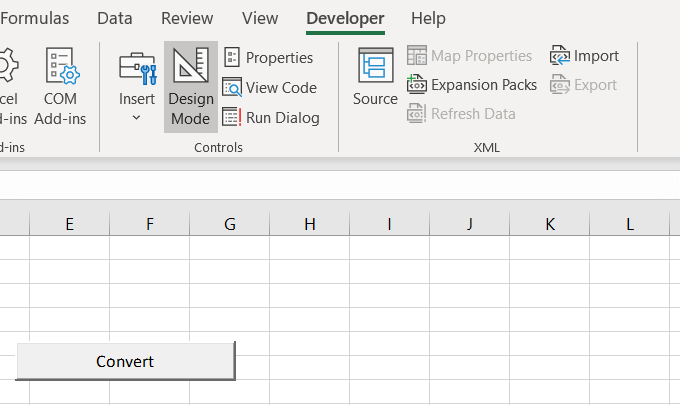Open the Help tab
The height and width of the screenshot is (405, 680).
point(428,18)
